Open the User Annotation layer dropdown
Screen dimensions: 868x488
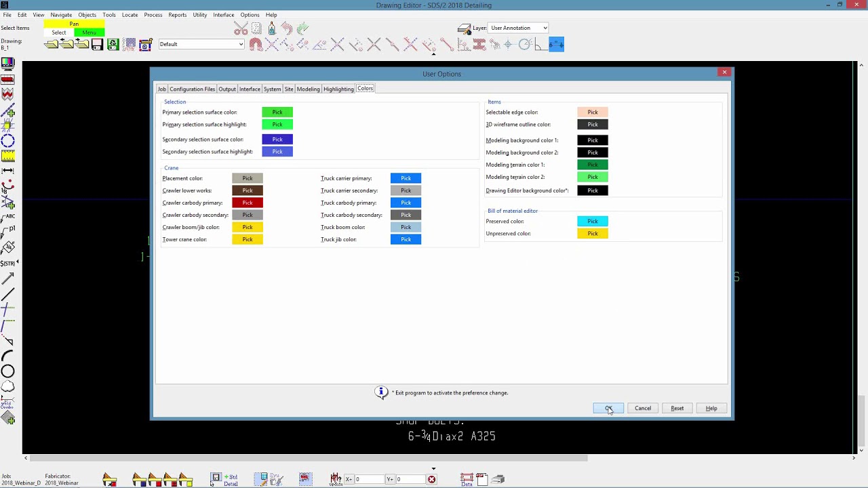(517, 28)
